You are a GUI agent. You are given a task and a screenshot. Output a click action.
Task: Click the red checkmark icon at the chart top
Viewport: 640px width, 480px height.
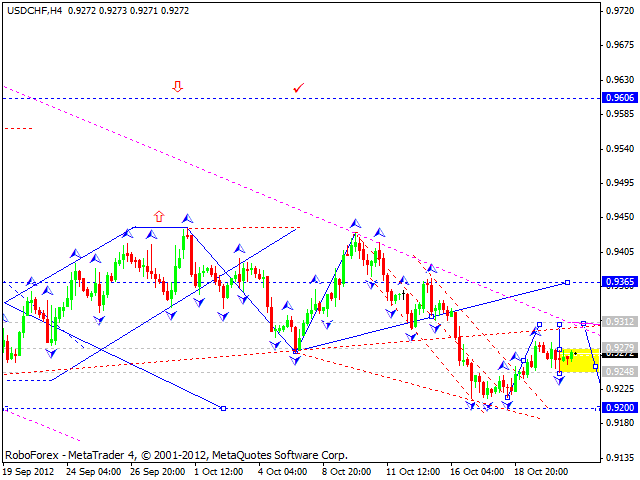tap(298, 89)
